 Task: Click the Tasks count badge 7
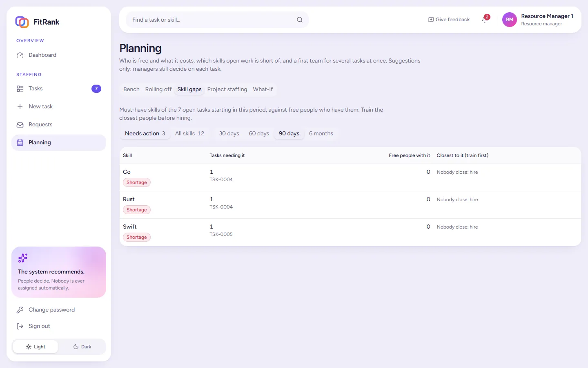coord(96,89)
